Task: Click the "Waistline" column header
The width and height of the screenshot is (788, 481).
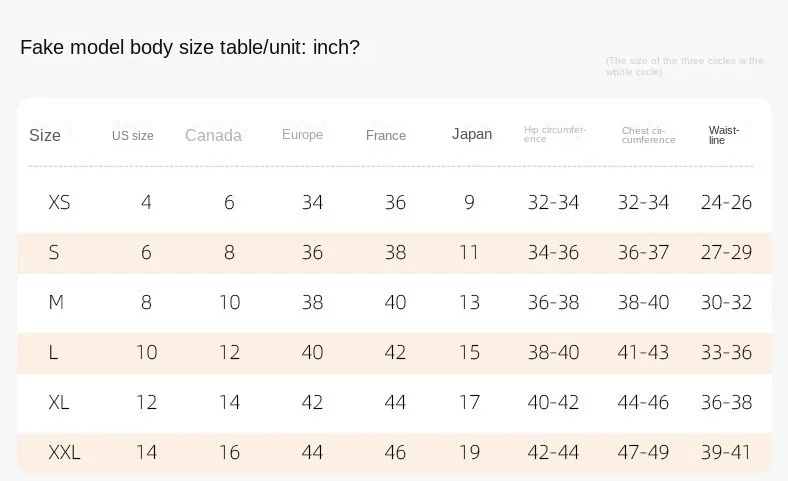Action: pos(724,135)
